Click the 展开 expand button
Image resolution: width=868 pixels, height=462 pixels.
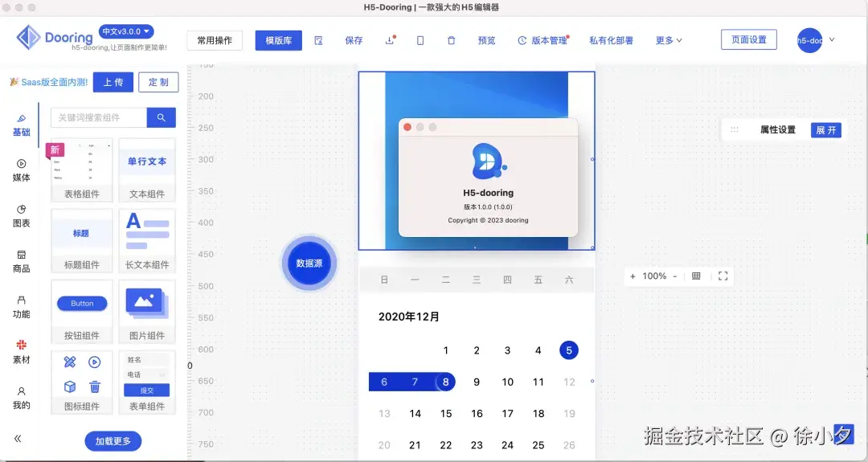[826, 130]
